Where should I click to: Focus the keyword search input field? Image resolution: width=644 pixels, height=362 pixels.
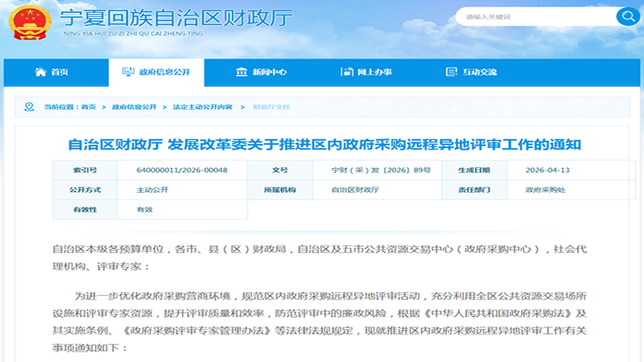[538, 16]
